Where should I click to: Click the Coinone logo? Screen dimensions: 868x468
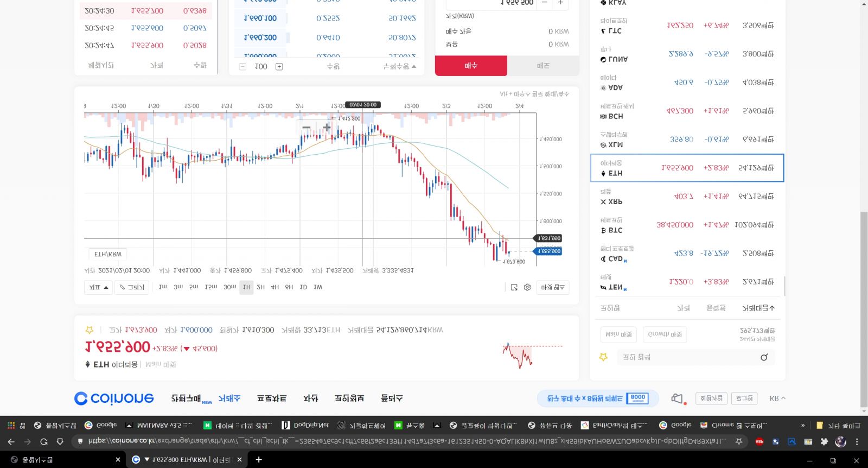click(x=114, y=399)
